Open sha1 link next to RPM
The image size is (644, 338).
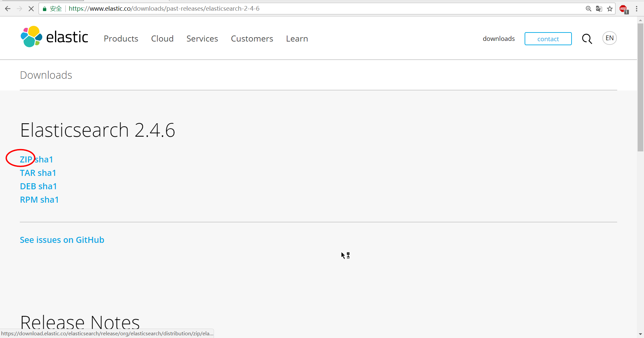coord(50,200)
